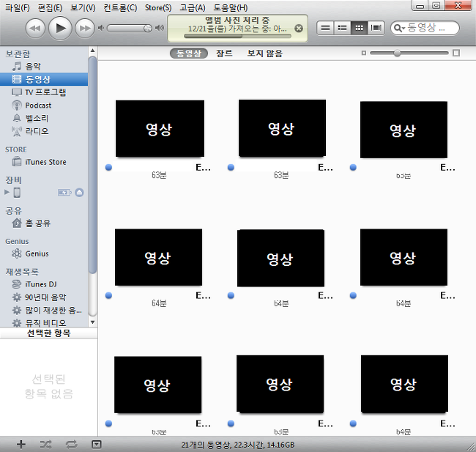Click the device battery indicator

(x=64, y=192)
